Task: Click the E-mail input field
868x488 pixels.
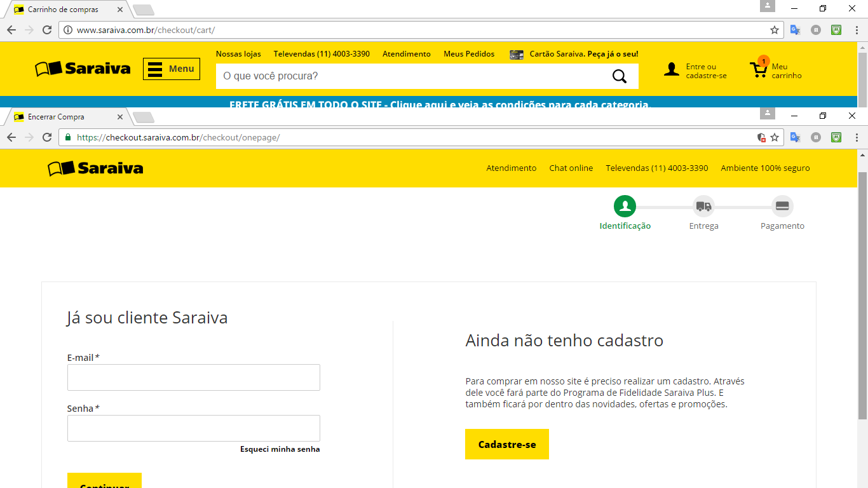Action: click(194, 377)
